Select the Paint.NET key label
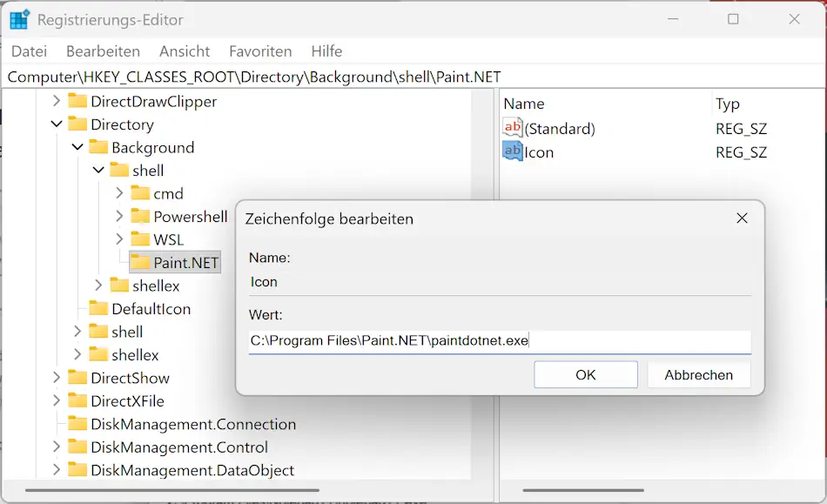Screen dimensions: 827x504 pyautogui.click(x=185, y=263)
